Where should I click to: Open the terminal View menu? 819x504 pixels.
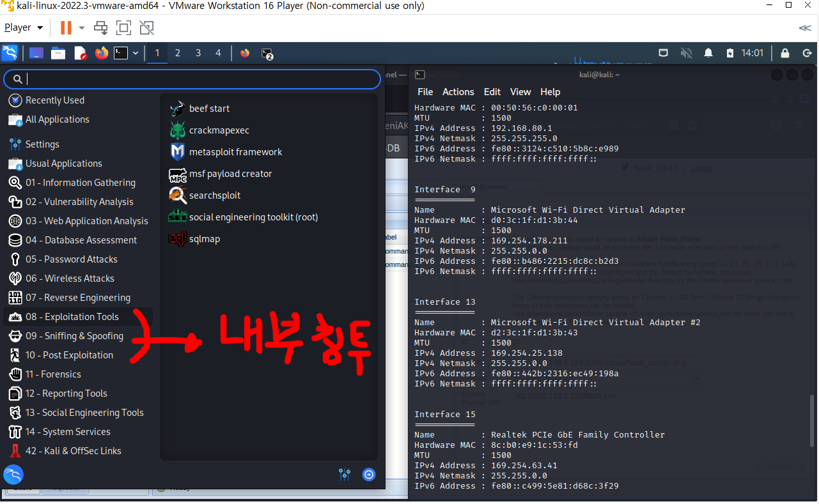click(x=520, y=92)
